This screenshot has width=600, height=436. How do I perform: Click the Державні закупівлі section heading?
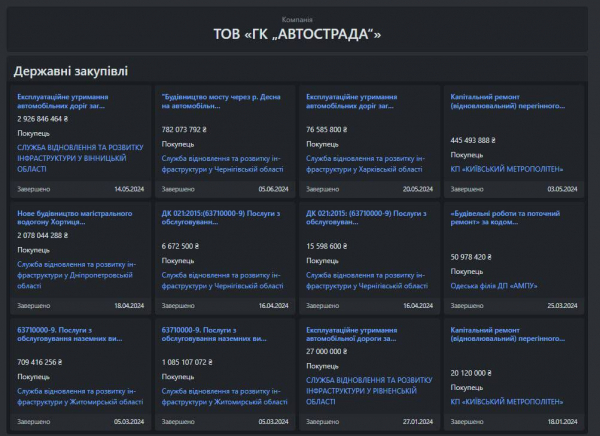[70, 72]
